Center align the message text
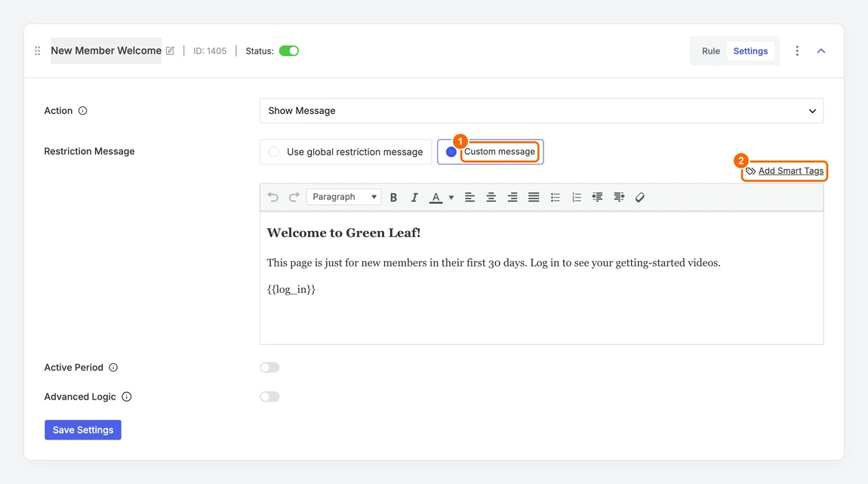868x484 pixels. click(491, 197)
